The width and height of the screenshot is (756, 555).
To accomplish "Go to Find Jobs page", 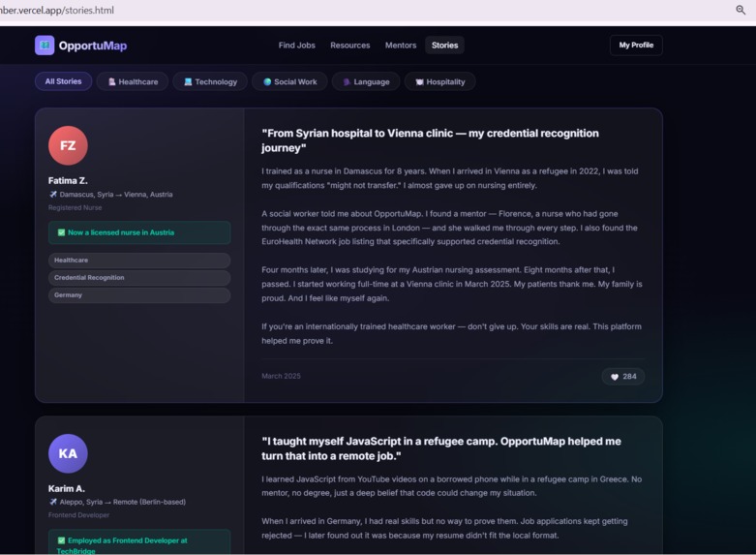I will click(x=296, y=46).
